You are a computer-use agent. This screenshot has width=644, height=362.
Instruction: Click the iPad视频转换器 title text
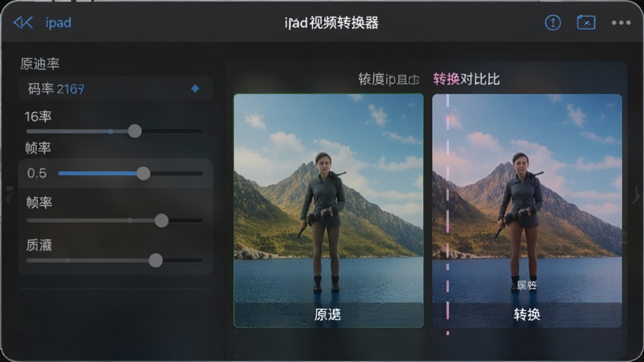(x=331, y=23)
